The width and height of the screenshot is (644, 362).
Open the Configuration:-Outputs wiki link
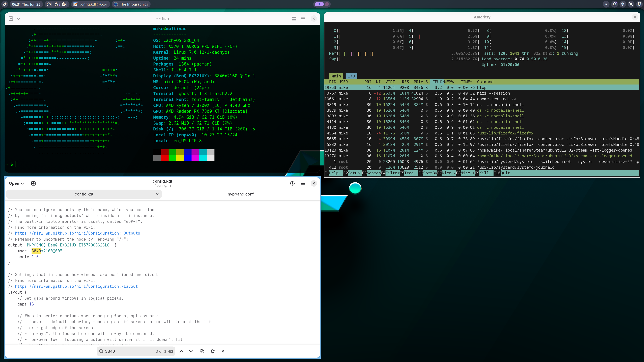click(78, 233)
